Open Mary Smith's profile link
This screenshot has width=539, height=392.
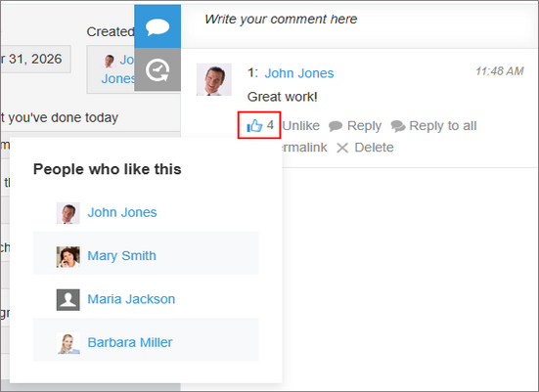tap(121, 256)
